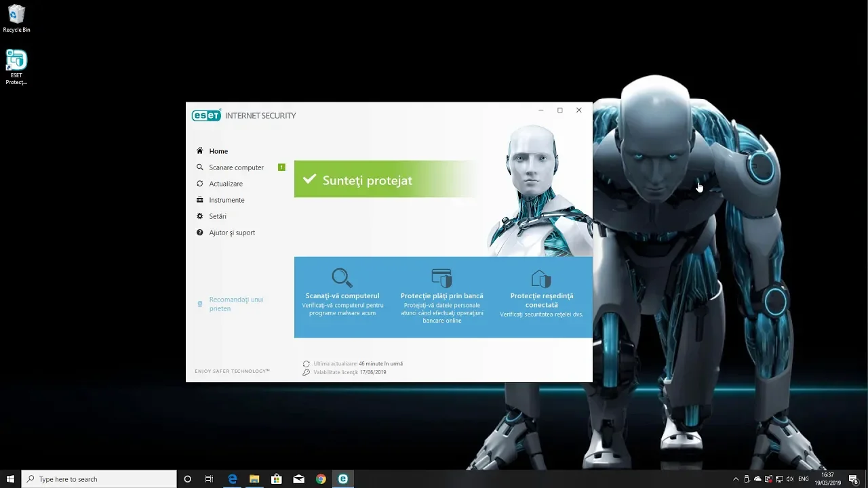The height and width of the screenshot is (488, 868).
Task: Go to the Actualizare section
Action: point(226,184)
